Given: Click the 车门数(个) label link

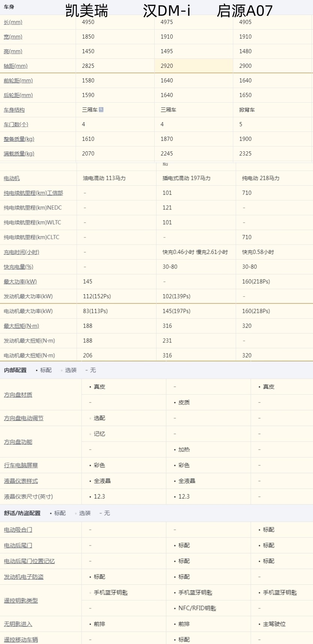Looking at the screenshot, I should 16,124.
